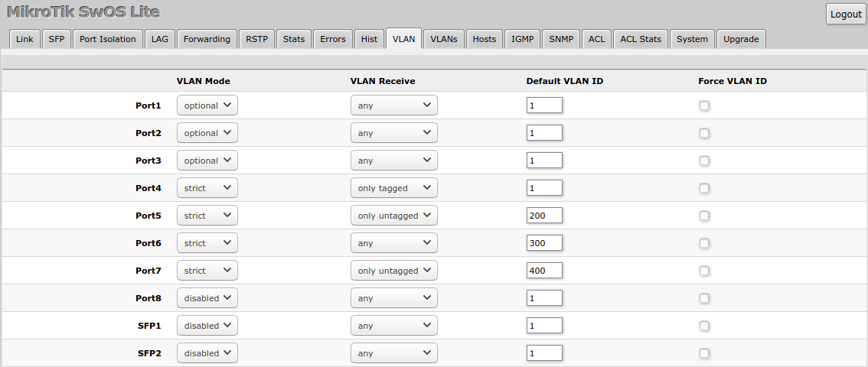The width and height of the screenshot is (868, 367).
Task: Open VLAN Mode dropdown for Port8
Action: coord(207,298)
